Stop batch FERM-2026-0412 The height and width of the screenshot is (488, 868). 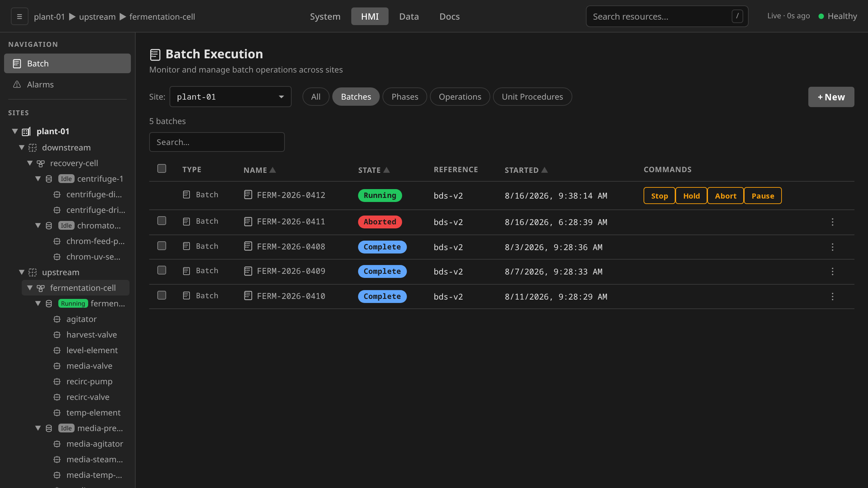coord(659,196)
